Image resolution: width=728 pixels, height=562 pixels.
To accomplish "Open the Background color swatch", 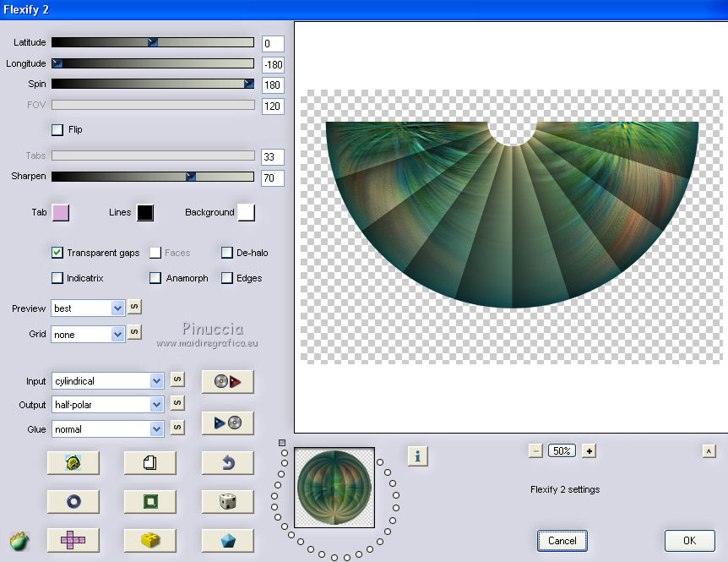I will [x=246, y=213].
